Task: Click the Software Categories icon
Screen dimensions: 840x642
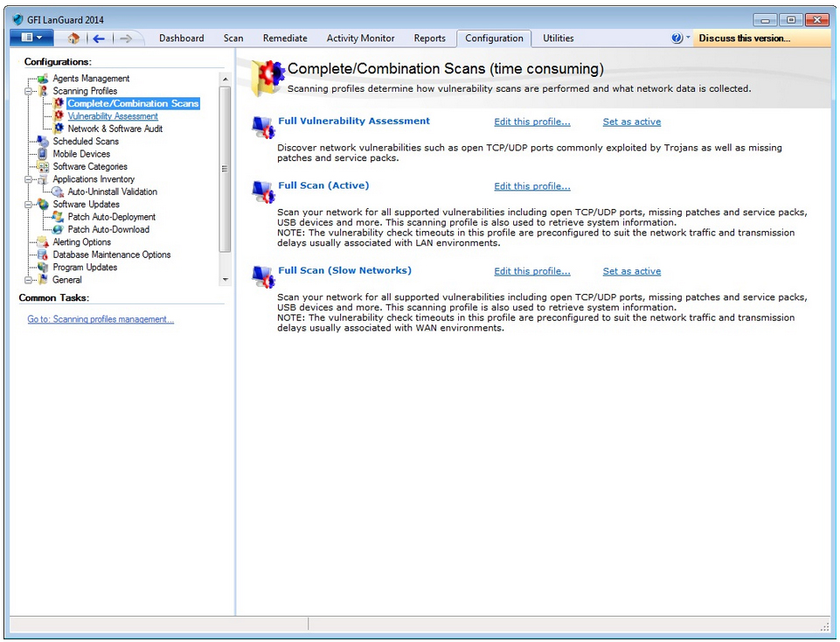Action: [x=43, y=167]
